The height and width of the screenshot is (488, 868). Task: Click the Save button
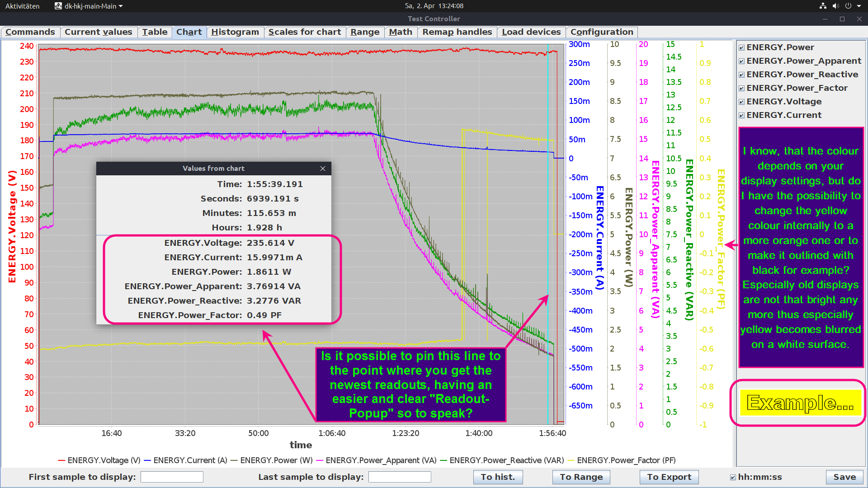pos(844,477)
